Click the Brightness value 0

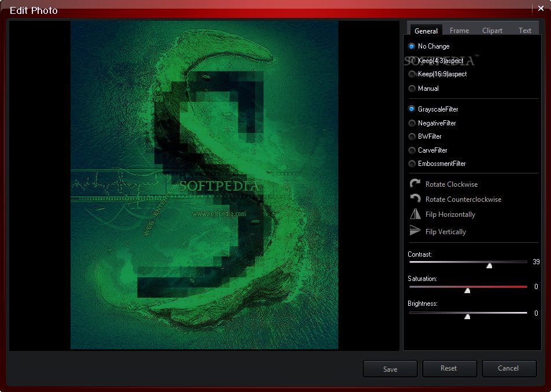pos(536,313)
